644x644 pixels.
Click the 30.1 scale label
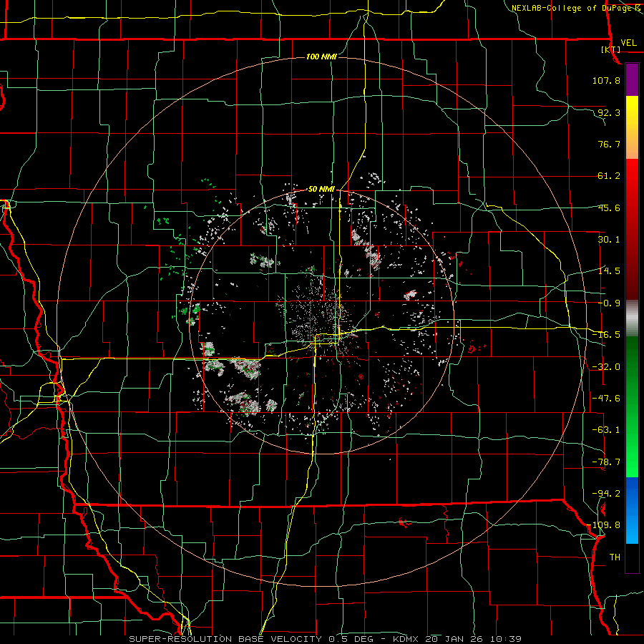point(609,240)
